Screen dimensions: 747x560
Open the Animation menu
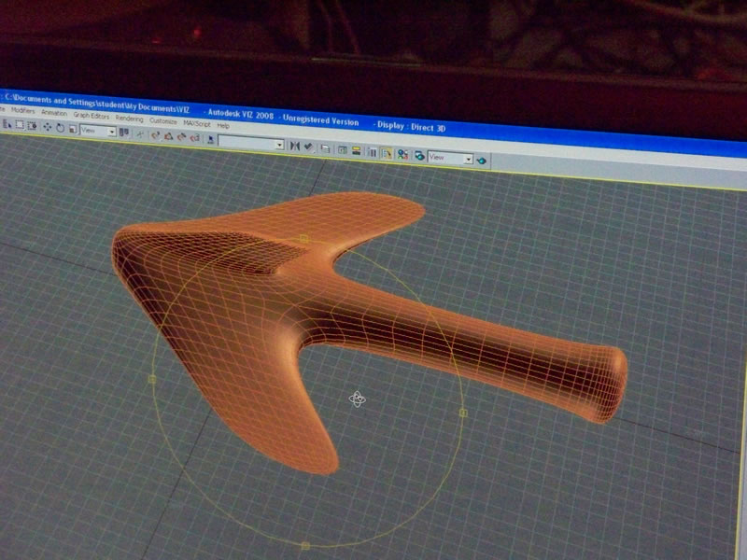point(54,113)
